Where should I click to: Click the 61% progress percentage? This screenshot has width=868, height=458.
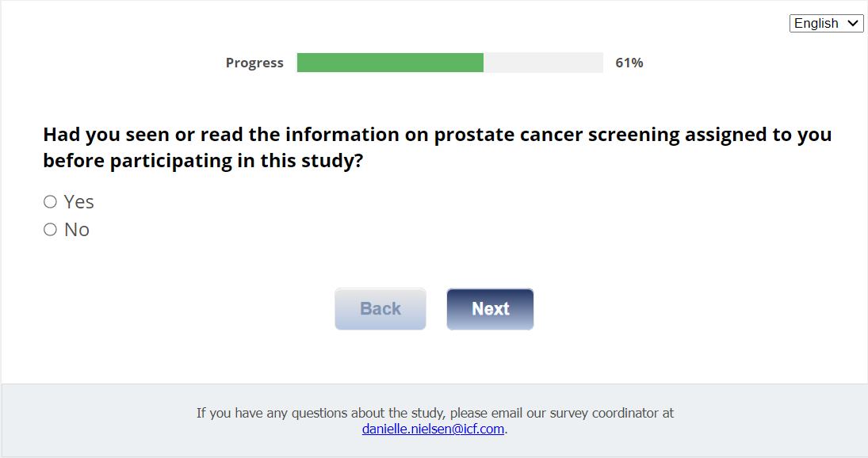[x=629, y=63]
